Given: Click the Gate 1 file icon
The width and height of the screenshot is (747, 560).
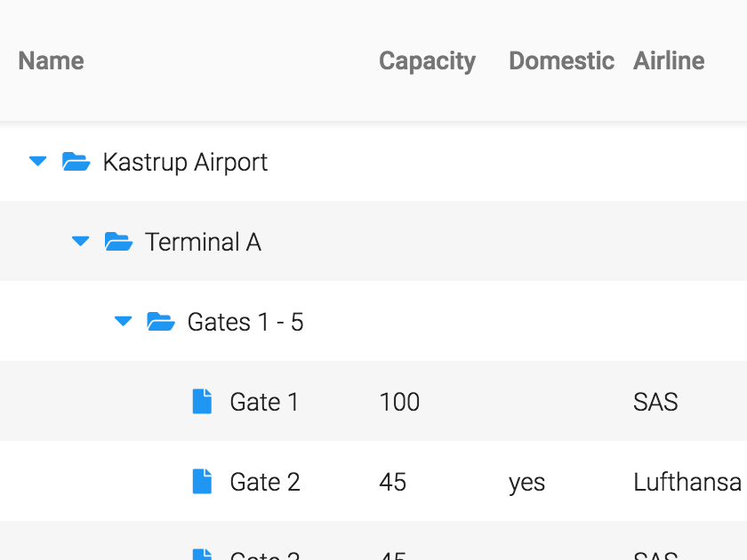Looking at the screenshot, I should tap(203, 402).
